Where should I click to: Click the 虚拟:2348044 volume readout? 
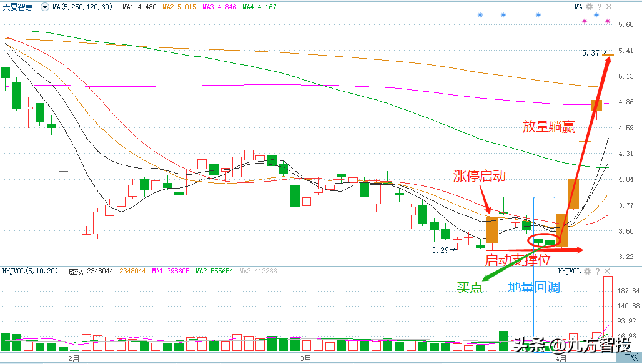tap(91, 271)
